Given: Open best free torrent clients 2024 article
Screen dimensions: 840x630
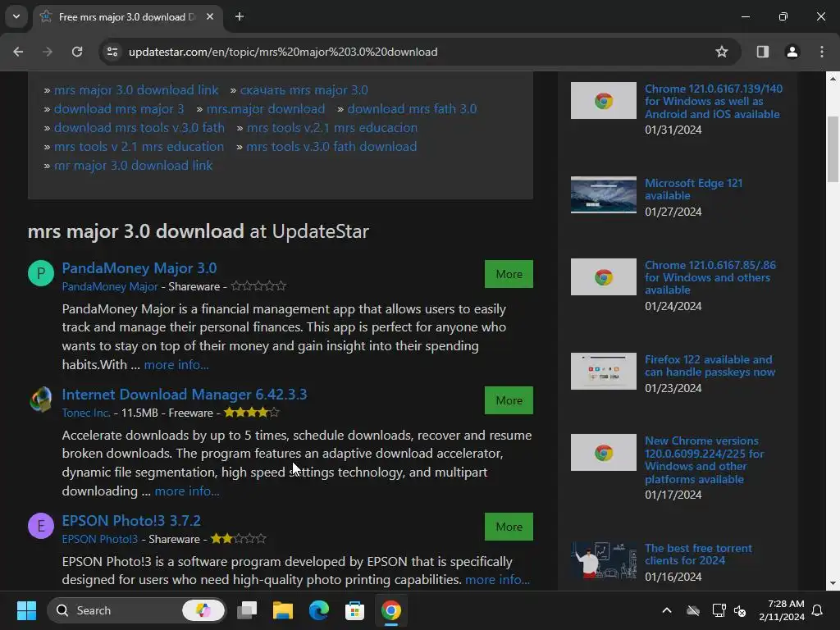Looking at the screenshot, I should (698, 554).
